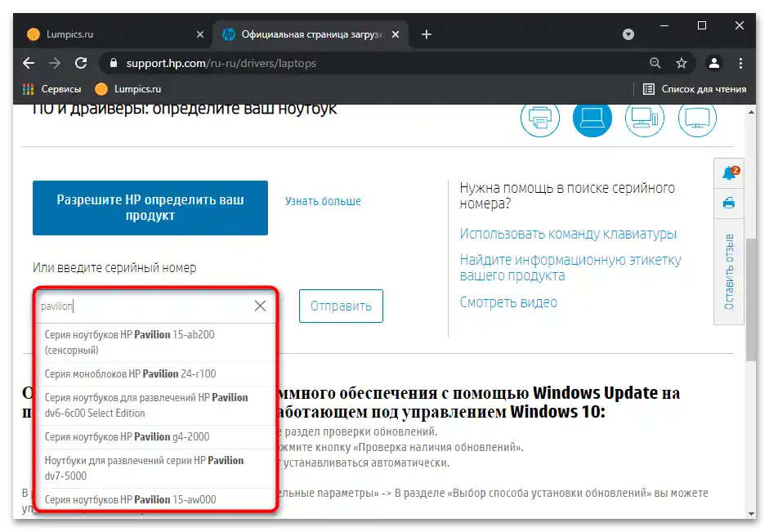Select the printer product category icon

(540, 118)
